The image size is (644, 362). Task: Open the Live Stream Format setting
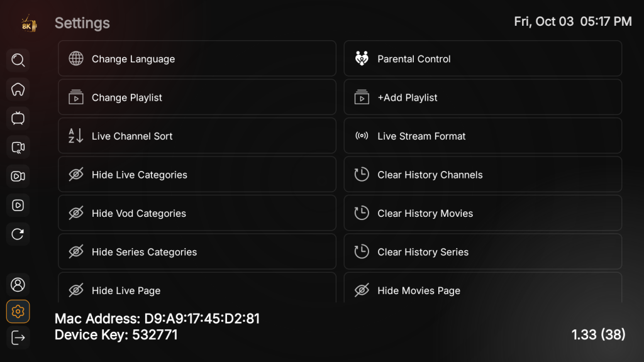(482, 136)
